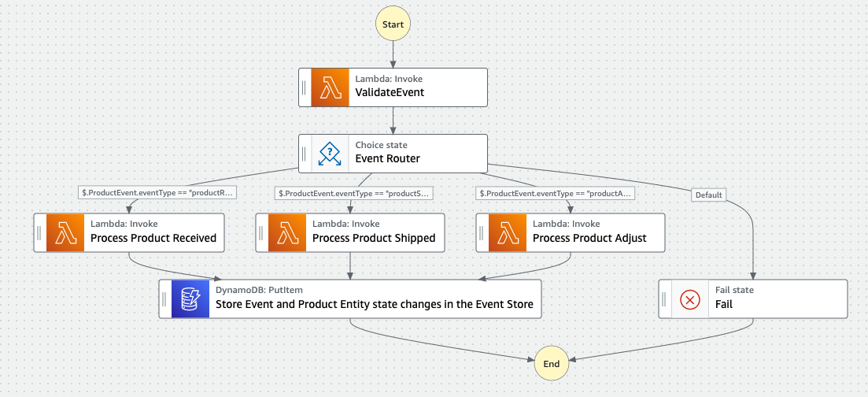
Task: Click the Lambda icon on Process Product Adjust
Action: point(508,233)
